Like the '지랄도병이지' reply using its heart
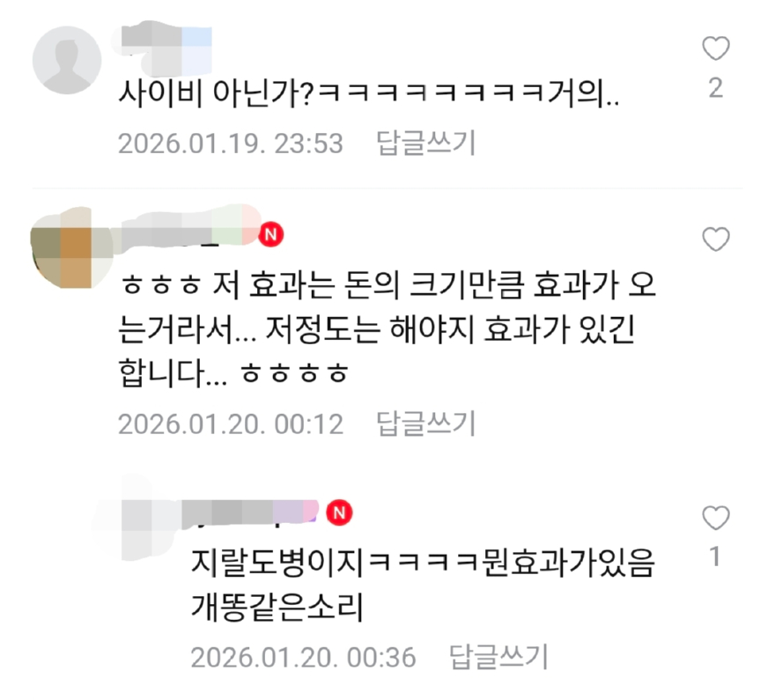This screenshot has width=775, height=700. click(x=716, y=518)
